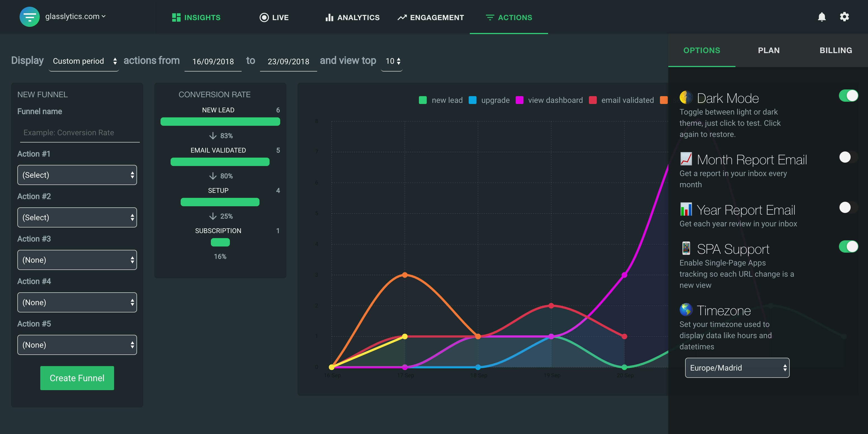Click the green new lead legend swatch

tap(423, 100)
